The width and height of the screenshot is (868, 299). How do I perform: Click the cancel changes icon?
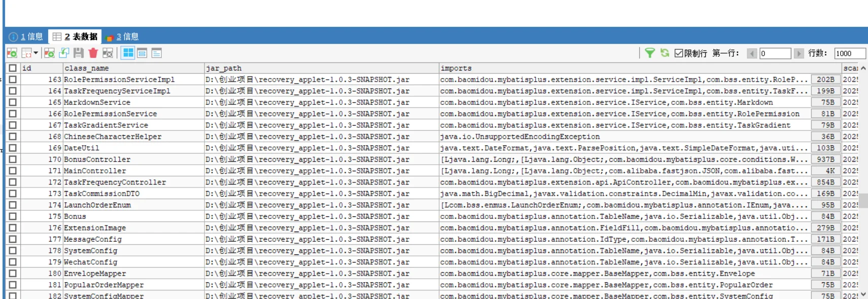click(x=108, y=53)
